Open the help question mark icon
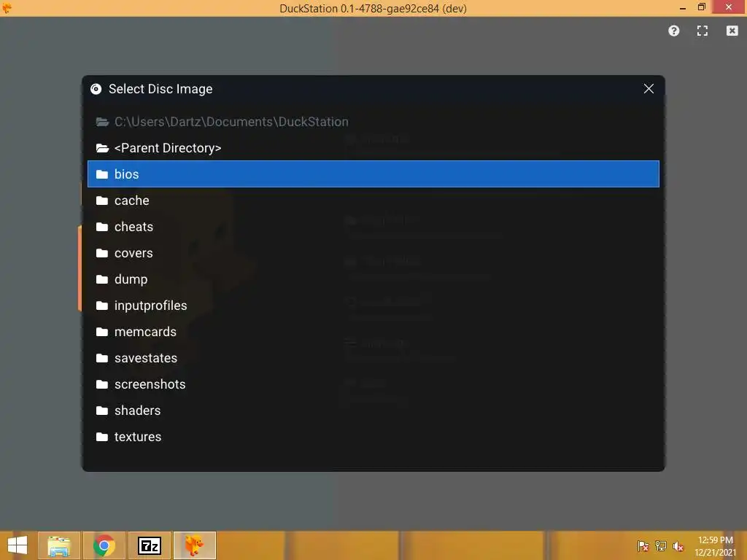Screen dimensions: 747x560 673,31
